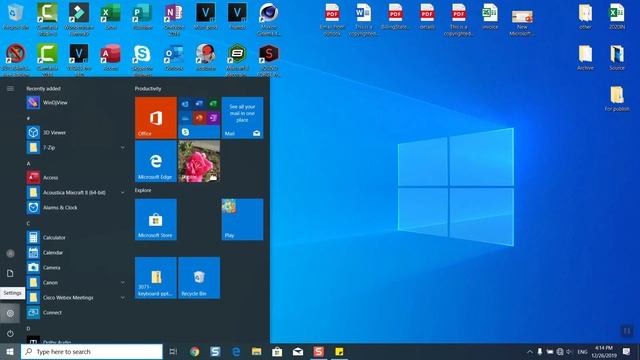Open File Explorer from the taskbar
Screen dimensions: 640x360
coord(256,351)
